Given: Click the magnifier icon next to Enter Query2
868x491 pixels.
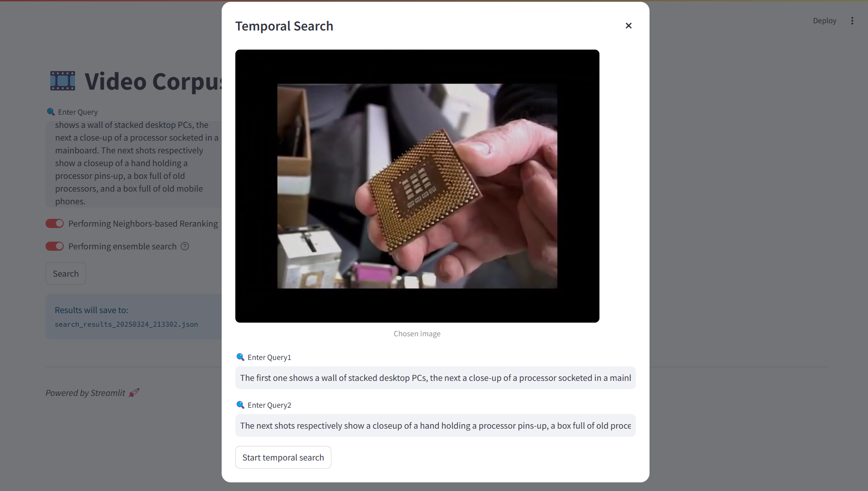Looking at the screenshot, I should 240,405.
